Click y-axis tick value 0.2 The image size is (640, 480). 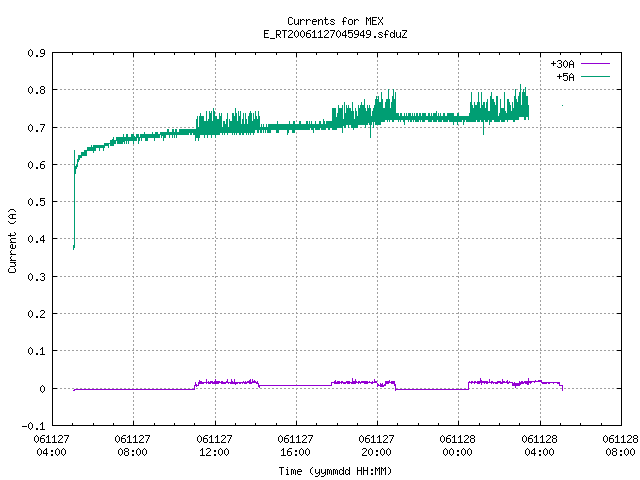coord(36,314)
